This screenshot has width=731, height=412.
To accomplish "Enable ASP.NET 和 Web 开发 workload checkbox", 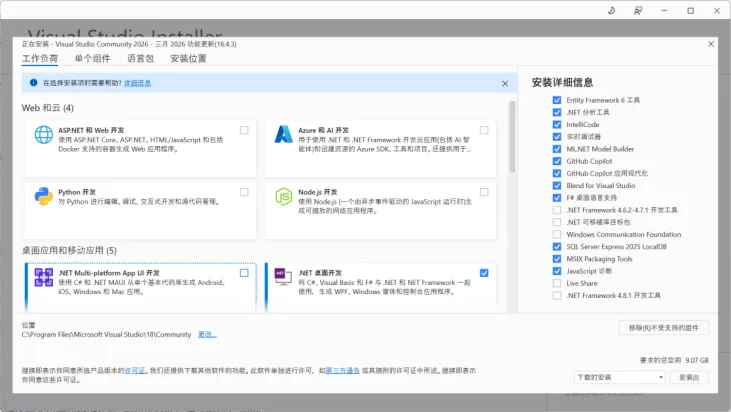I will [x=244, y=130].
